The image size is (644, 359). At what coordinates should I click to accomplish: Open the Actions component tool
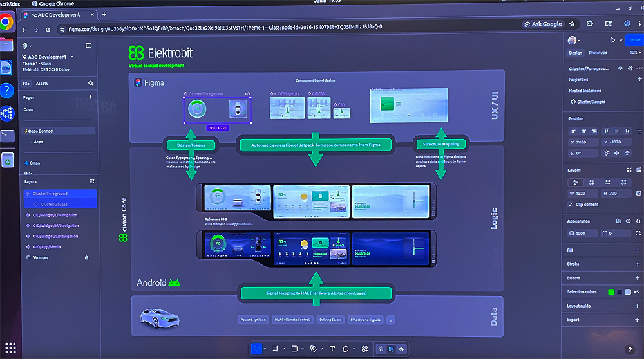[x=364, y=349]
